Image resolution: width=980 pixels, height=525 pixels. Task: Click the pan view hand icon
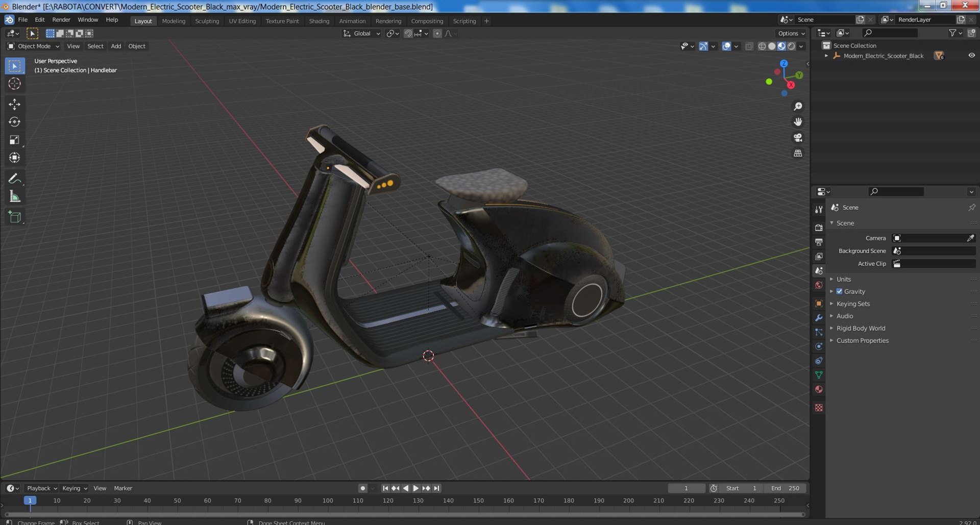[798, 122]
